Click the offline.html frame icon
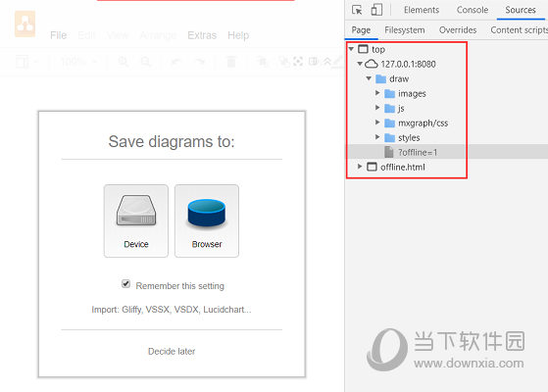 372,167
